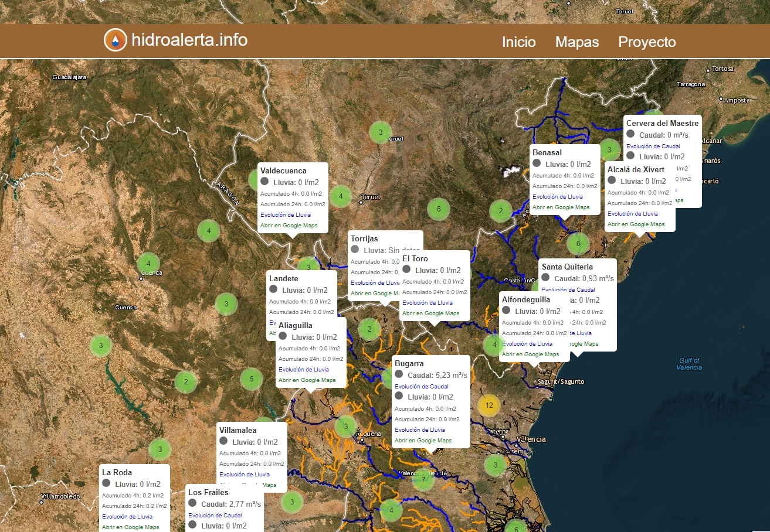Click Los Frailes Caudal value 2,77 m³/s
The height and width of the screenshot is (532, 770).
coord(245,504)
